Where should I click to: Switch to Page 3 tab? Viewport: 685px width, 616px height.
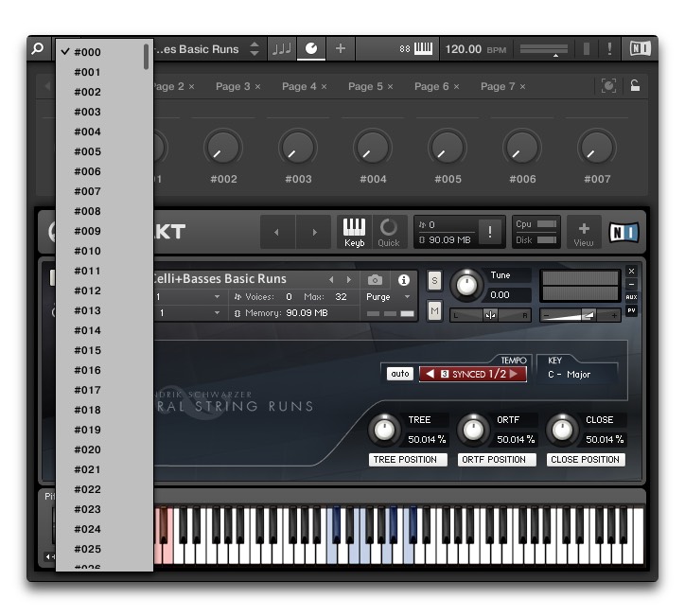[x=233, y=86]
